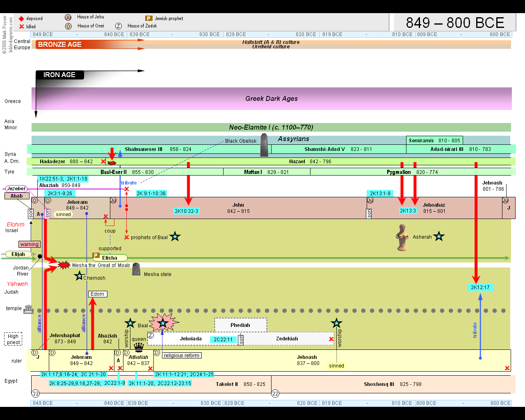Click the scripture reference 2C22:1-9

click(x=114, y=383)
